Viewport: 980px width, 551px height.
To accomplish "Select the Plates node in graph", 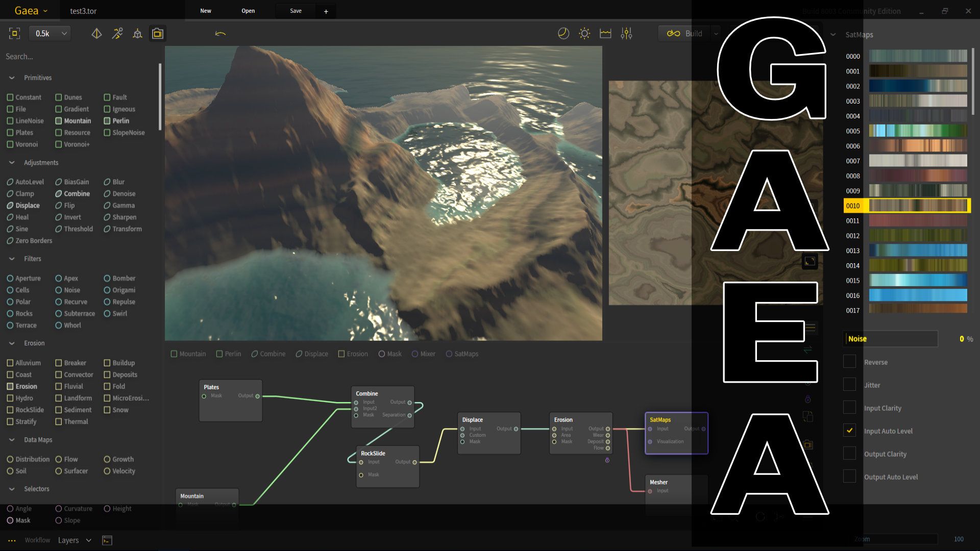I will click(x=231, y=400).
